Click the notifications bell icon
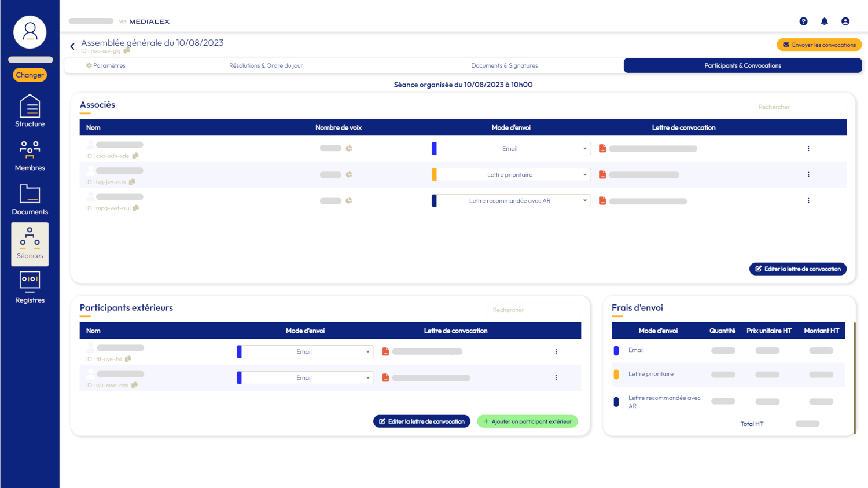 point(824,21)
